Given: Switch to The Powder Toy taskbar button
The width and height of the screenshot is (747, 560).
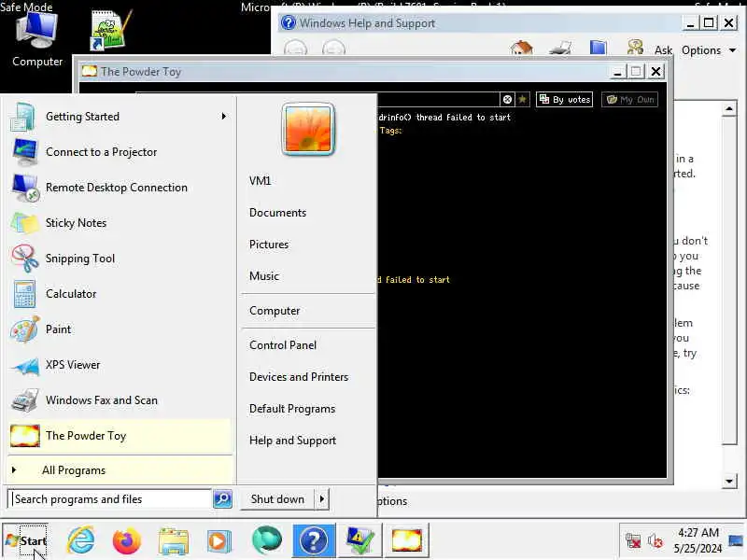Looking at the screenshot, I should coord(406,540).
